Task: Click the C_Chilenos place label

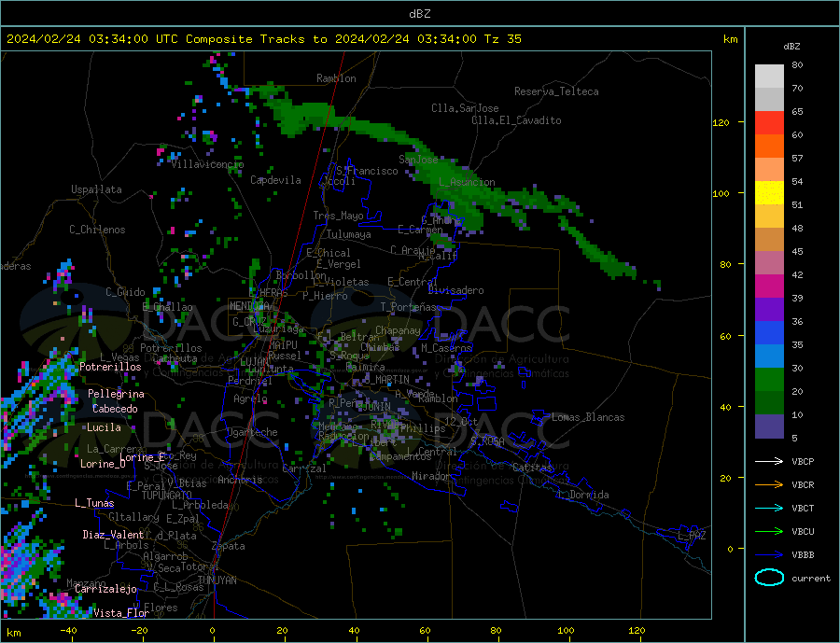Action: point(97,230)
